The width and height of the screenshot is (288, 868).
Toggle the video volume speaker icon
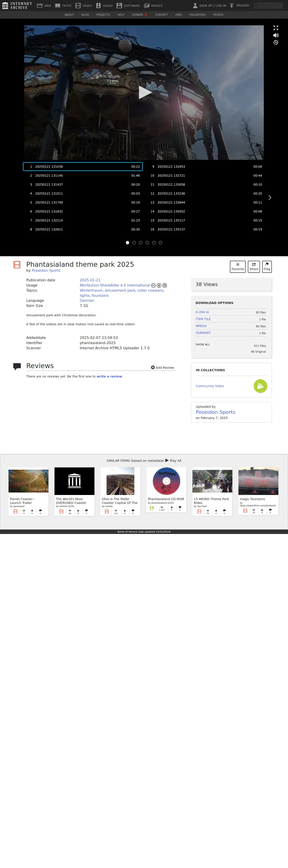tap(276, 35)
